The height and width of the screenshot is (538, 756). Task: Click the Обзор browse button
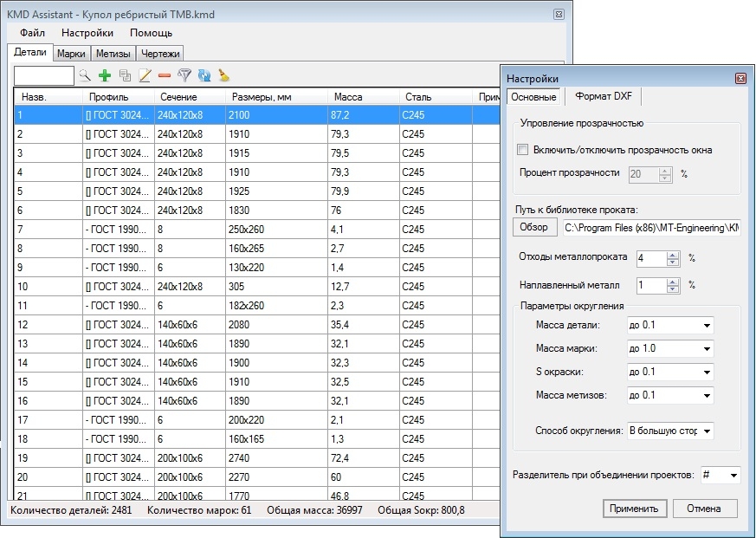pos(533,227)
